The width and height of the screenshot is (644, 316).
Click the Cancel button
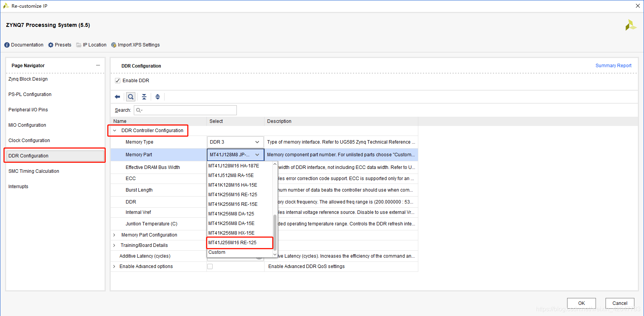pos(620,303)
